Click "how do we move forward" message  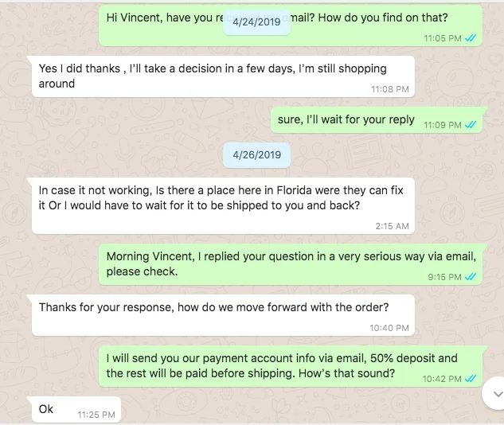coord(223,315)
